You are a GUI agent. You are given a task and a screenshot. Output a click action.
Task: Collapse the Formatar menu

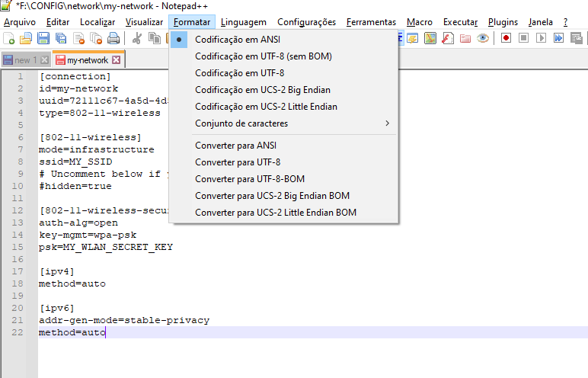coord(192,22)
